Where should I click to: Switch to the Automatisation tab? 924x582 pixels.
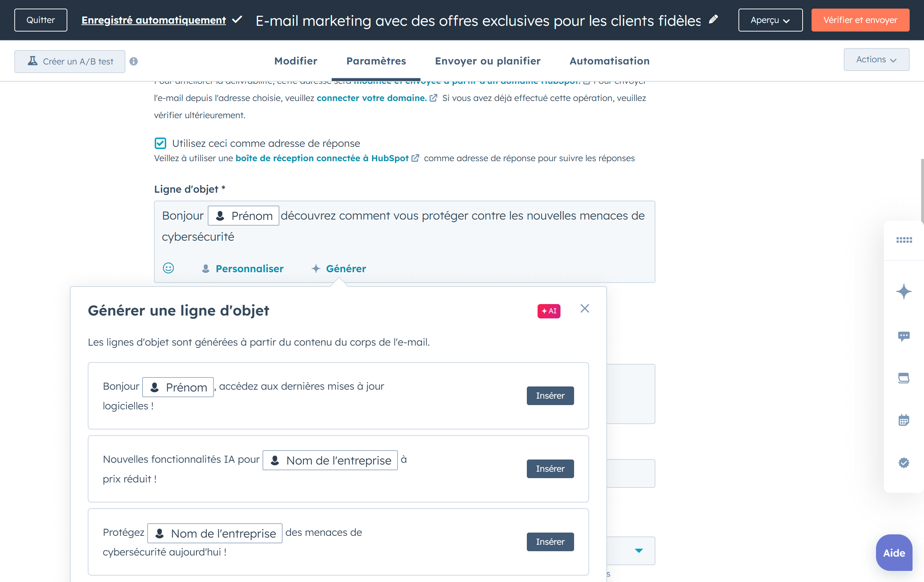610,61
